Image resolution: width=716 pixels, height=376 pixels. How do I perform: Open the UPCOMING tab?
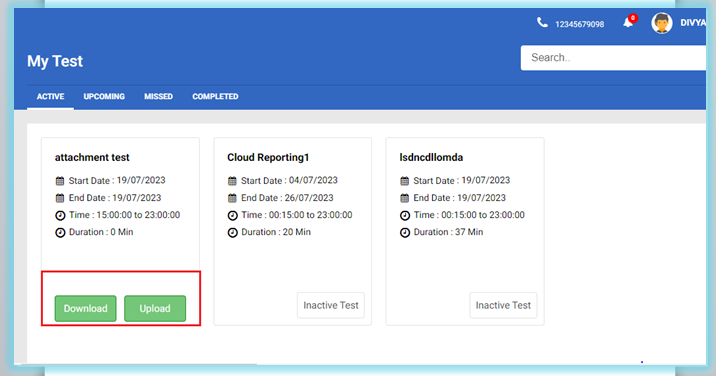[104, 96]
